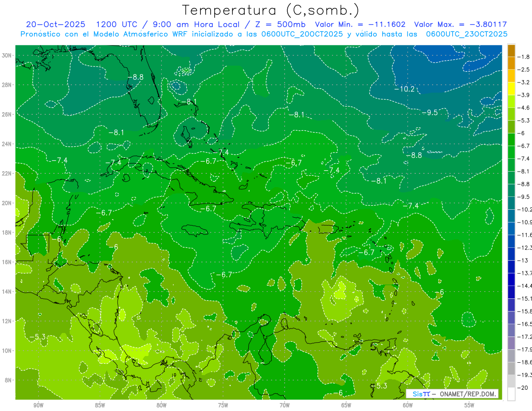
Task: Click the "55W" longitude axis label
Action: point(469,405)
